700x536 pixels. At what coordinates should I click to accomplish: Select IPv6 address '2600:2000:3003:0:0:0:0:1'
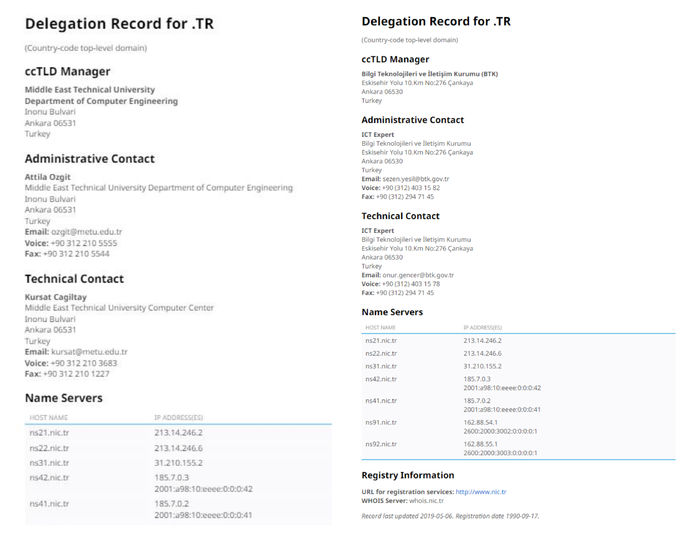click(500, 453)
